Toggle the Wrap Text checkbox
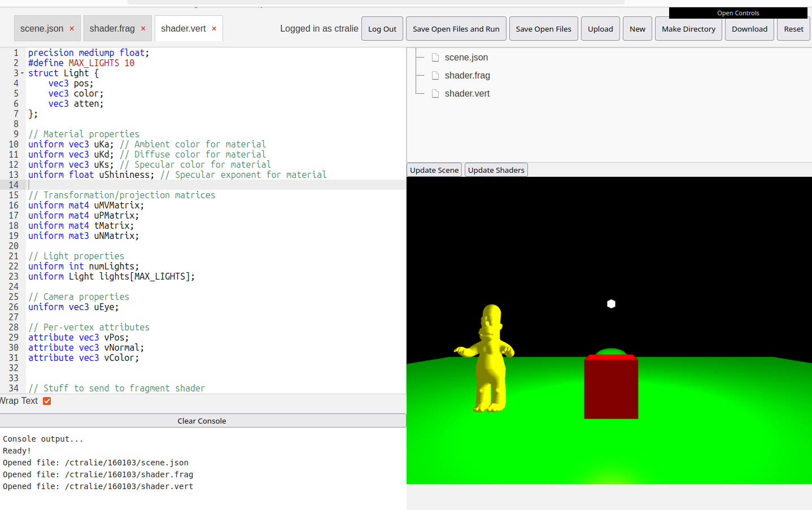The image size is (812, 510). tap(47, 401)
